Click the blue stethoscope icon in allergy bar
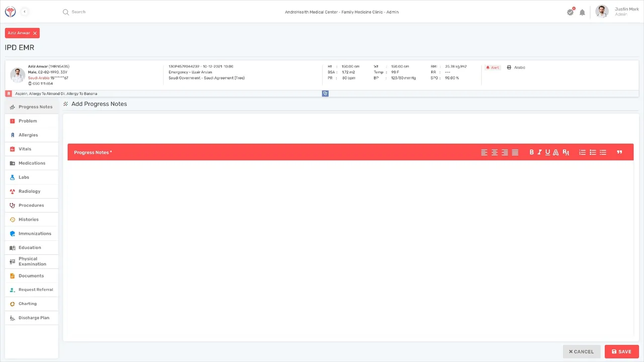644x362 pixels. (325, 94)
